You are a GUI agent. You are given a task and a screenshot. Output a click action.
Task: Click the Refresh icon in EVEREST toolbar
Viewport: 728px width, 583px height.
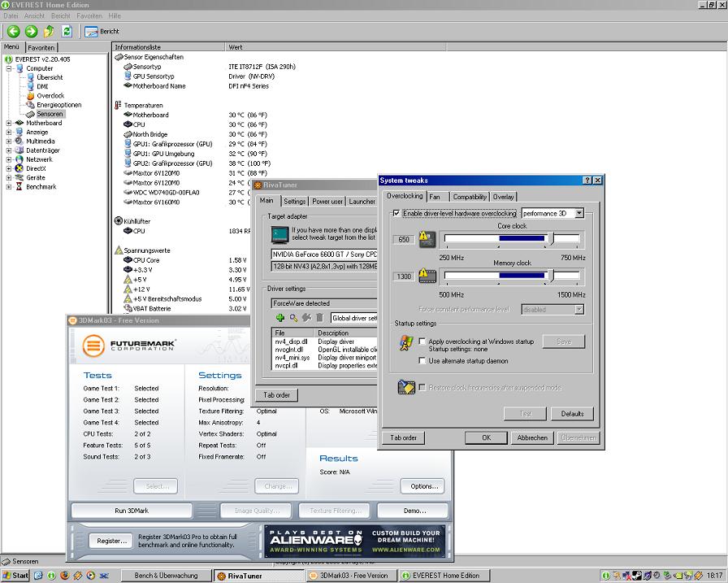point(67,31)
